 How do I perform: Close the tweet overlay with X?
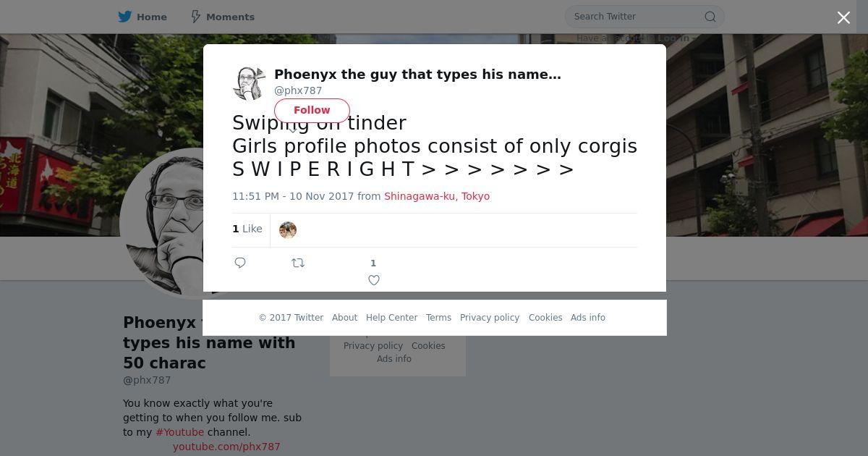[x=843, y=18]
